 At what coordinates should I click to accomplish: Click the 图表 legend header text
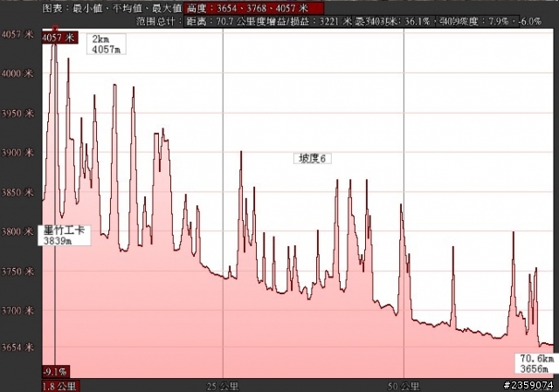(112, 8)
